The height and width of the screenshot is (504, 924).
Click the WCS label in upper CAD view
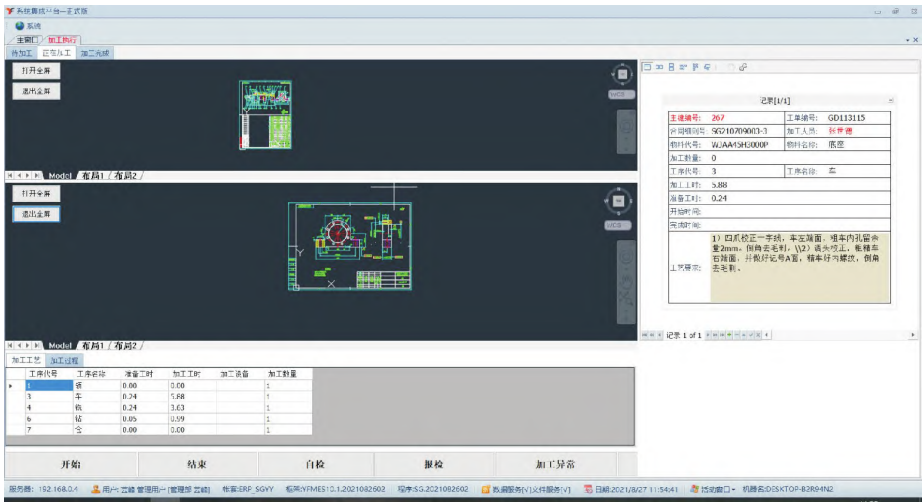(619, 94)
